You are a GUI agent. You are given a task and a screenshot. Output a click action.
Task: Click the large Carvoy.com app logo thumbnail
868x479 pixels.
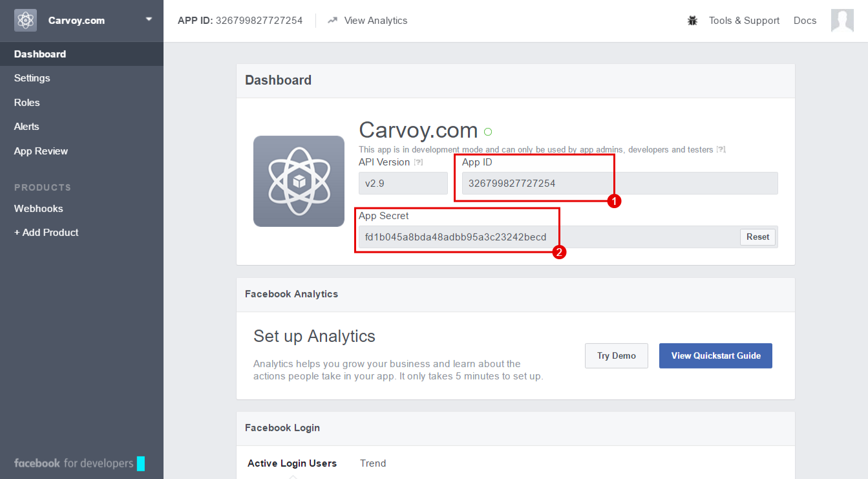pyautogui.click(x=299, y=181)
